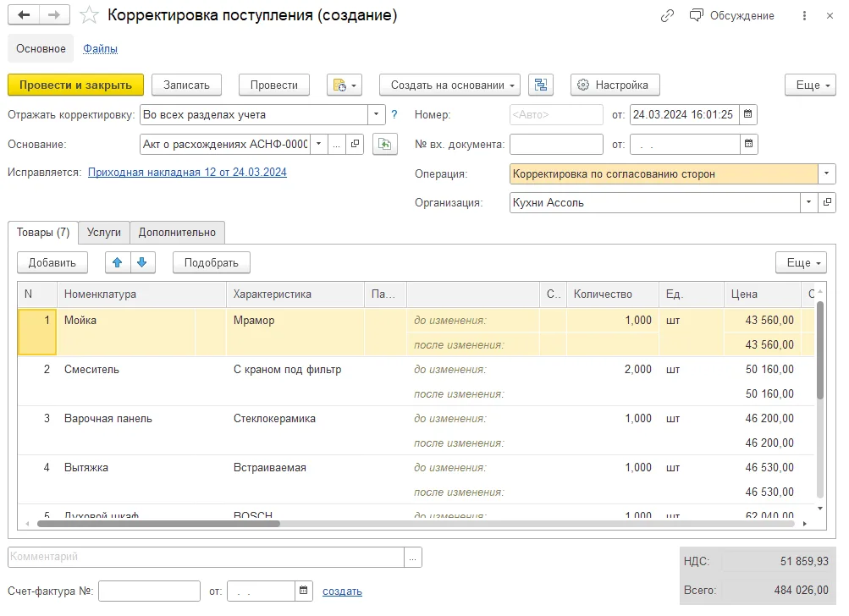
Task: Go forward with the right arrow button
Action: click(x=54, y=15)
